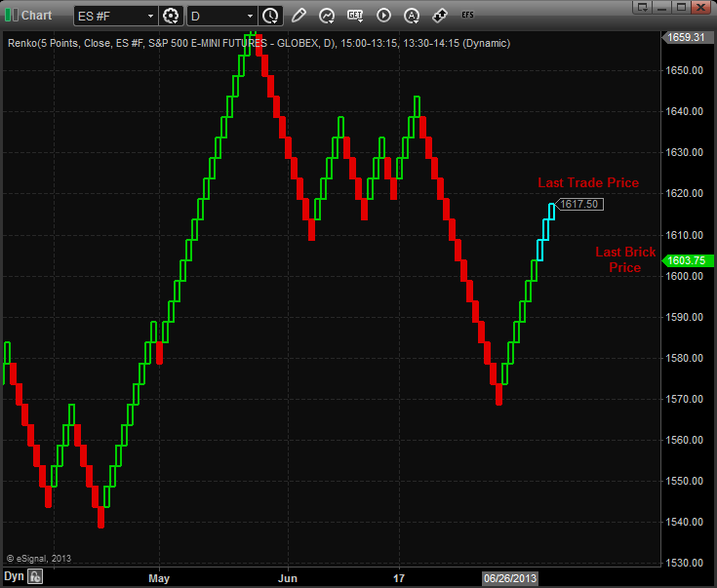The height and width of the screenshot is (588, 717).
Task: Click the 1590.00 price axis label
Action: pyautogui.click(x=684, y=317)
